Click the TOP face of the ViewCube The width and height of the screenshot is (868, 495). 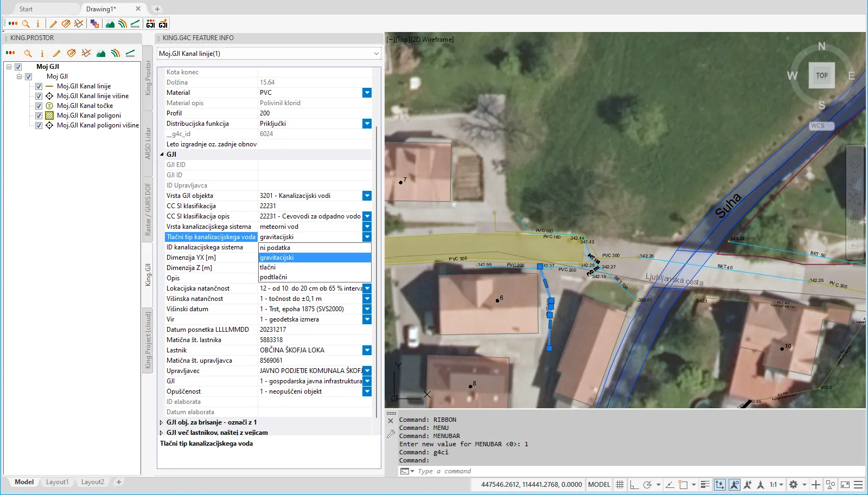pos(821,76)
